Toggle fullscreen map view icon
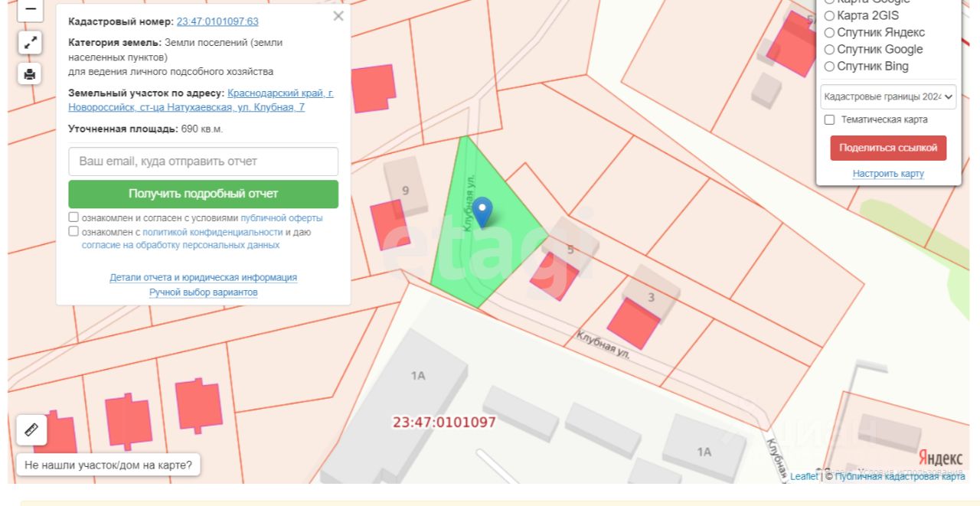 30,43
